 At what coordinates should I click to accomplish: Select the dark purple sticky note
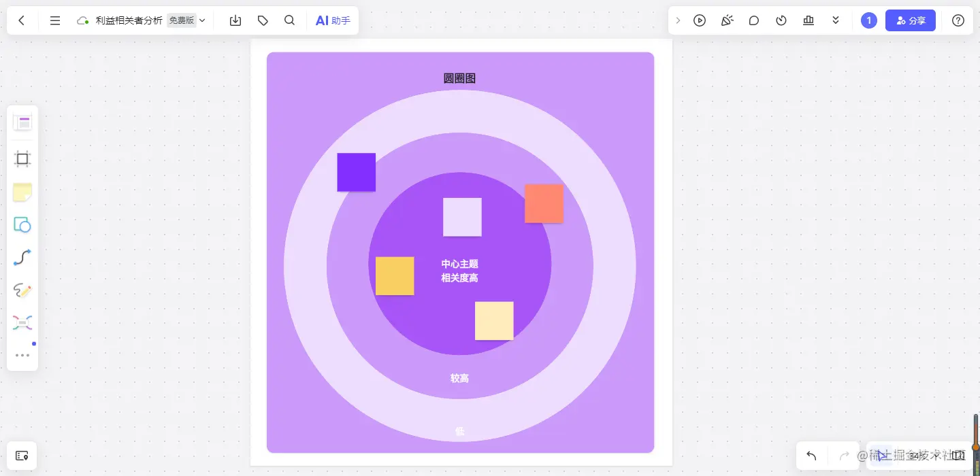(357, 172)
